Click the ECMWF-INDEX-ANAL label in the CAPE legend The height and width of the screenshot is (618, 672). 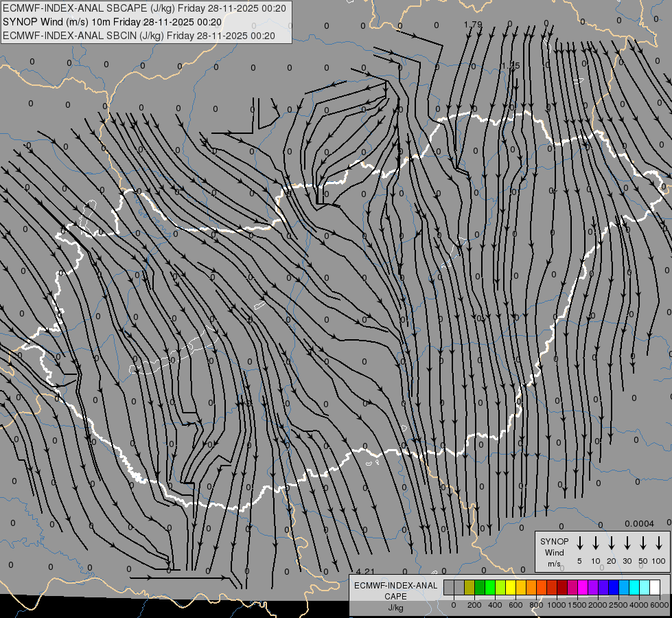pos(395,586)
